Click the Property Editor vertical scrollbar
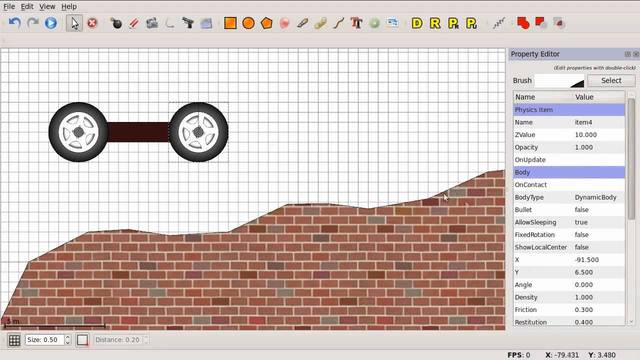This screenshot has width=640, height=360. coord(631,208)
